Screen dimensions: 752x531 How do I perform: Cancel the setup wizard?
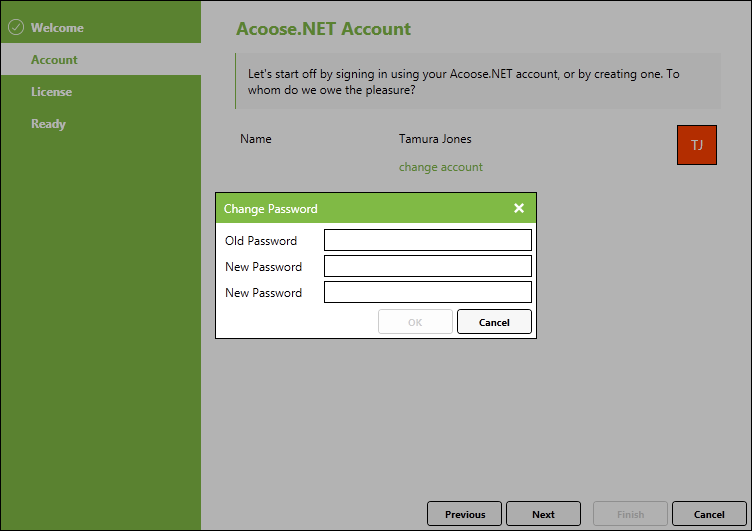point(709,514)
